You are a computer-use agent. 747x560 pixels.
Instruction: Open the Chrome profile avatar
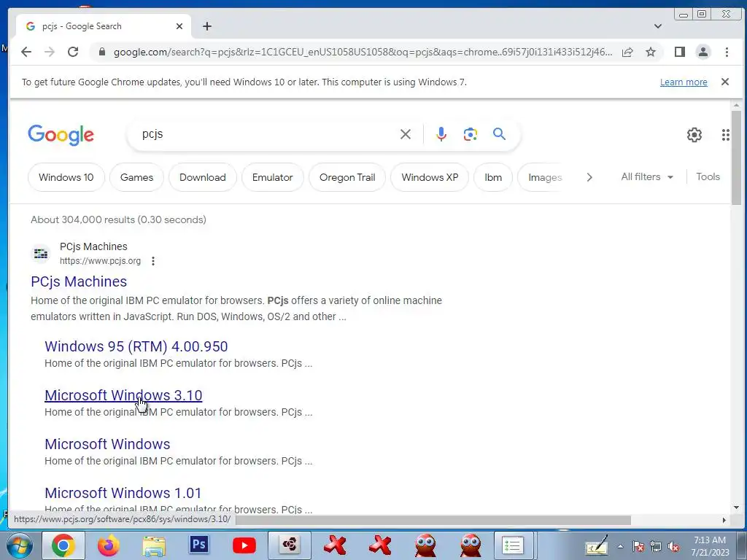703,52
